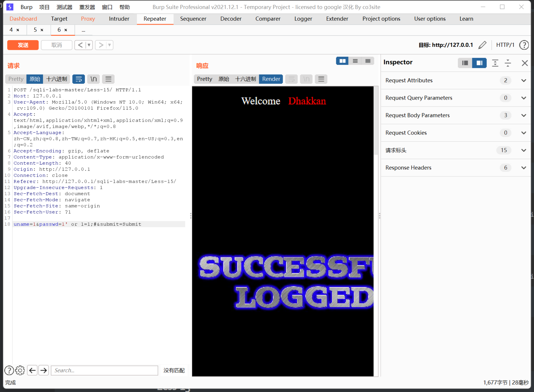Open the Repeater help icon at top right
Viewport: 534px width, 392px height.
point(524,45)
